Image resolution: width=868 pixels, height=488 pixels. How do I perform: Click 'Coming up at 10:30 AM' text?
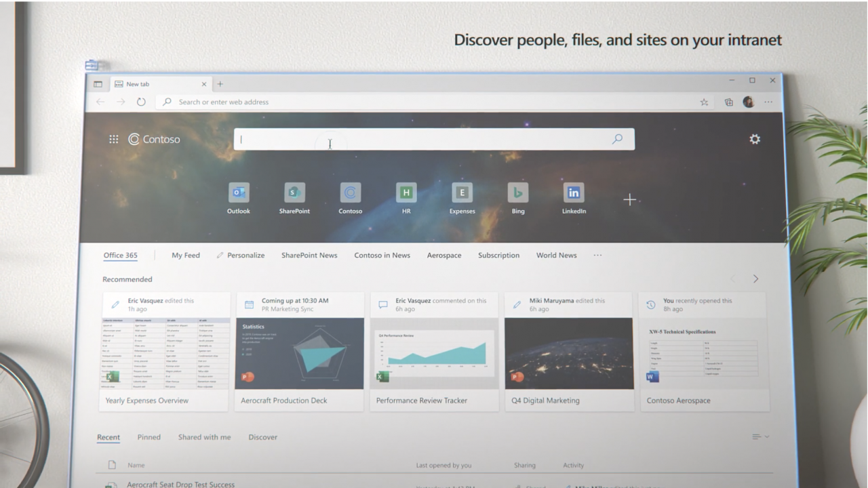coord(295,300)
